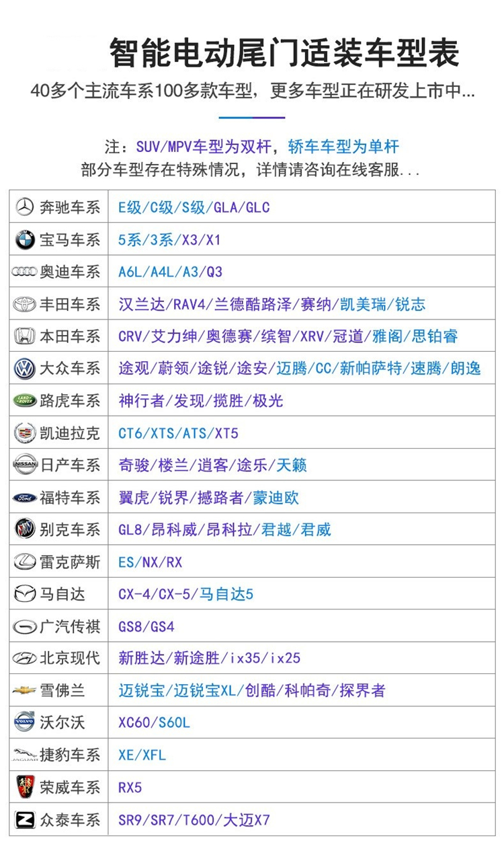Select the 大众车系 brand label
The width and height of the screenshot is (504, 861).
(69, 369)
